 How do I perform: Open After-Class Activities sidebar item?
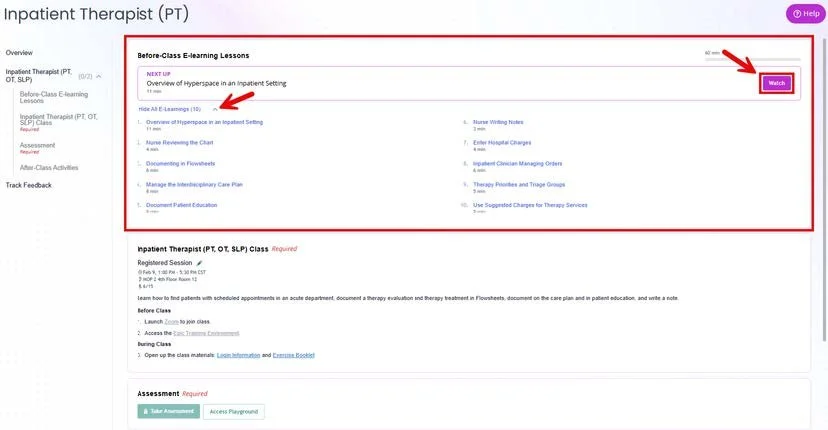[x=49, y=168]
